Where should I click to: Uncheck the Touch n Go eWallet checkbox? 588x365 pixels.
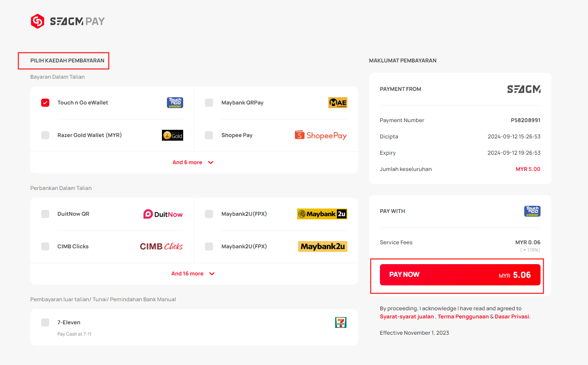click(x=45, y=103)
